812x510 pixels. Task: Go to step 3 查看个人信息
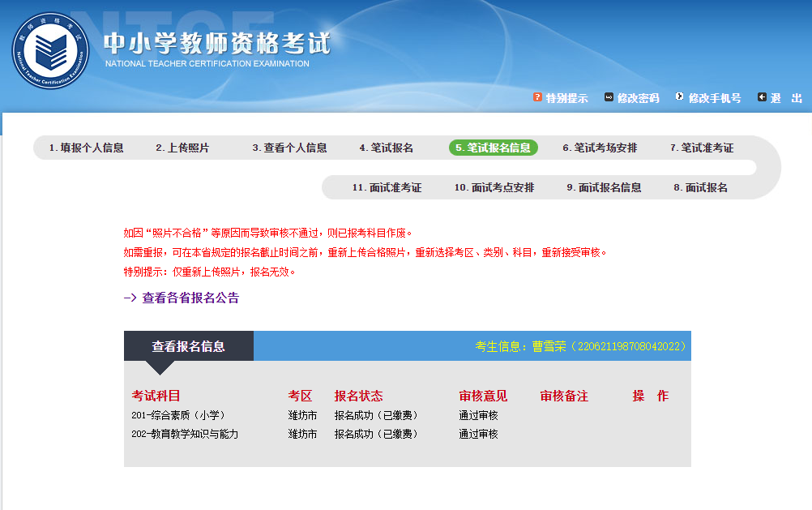289,148
